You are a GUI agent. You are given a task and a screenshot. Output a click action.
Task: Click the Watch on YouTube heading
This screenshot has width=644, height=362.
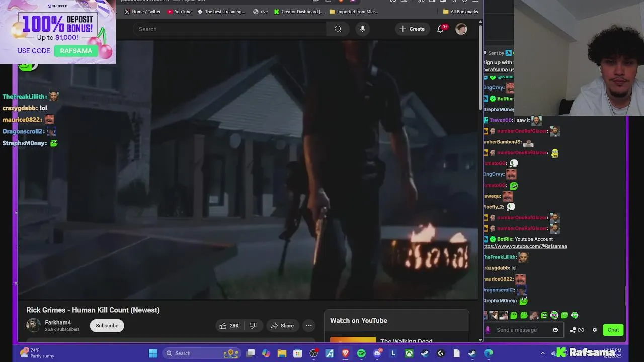(x=359, y=320)
